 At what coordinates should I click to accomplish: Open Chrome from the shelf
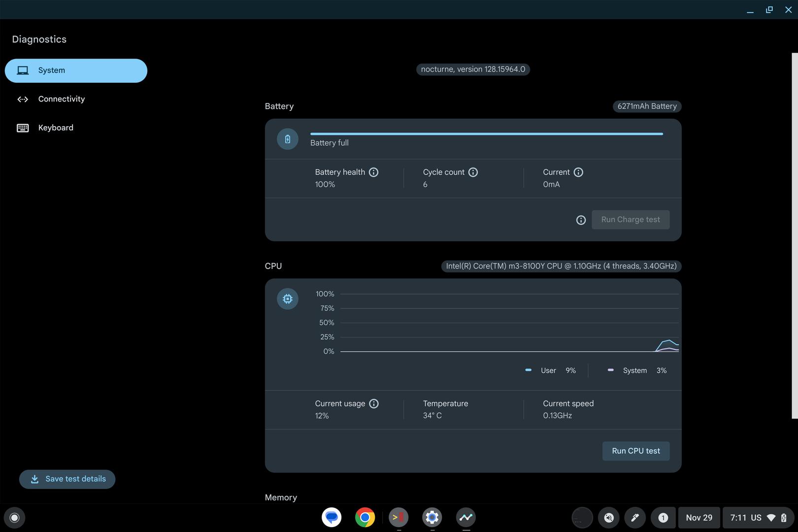(365, 517)
